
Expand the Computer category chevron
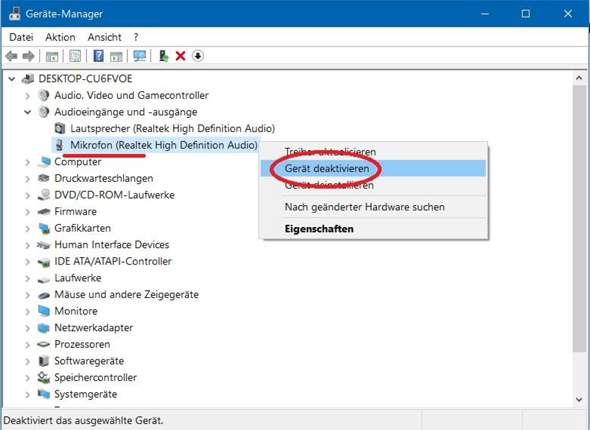pos(27,162)
